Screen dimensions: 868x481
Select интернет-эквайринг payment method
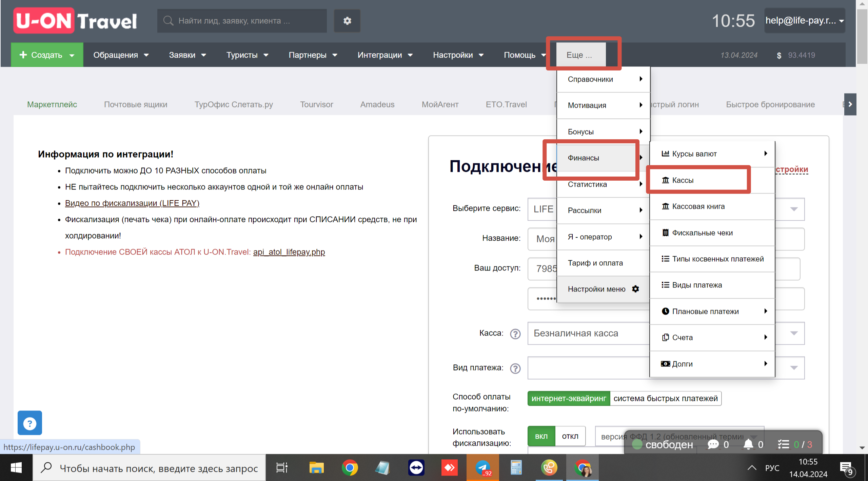569,398
